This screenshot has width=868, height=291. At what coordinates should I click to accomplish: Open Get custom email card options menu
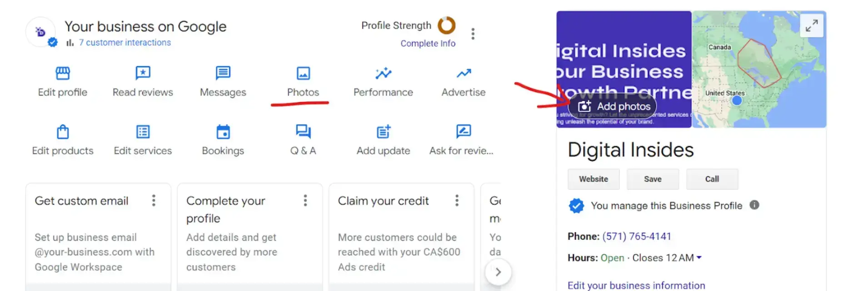154,201
